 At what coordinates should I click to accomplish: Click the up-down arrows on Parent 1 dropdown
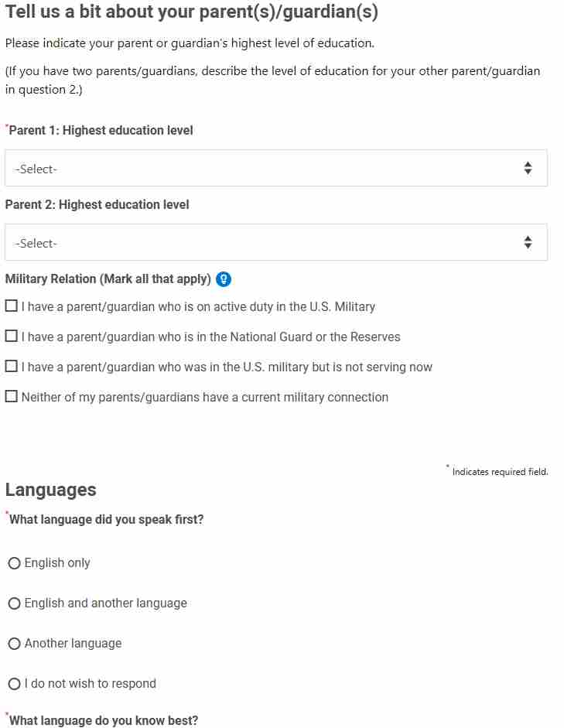pos(528,168)
